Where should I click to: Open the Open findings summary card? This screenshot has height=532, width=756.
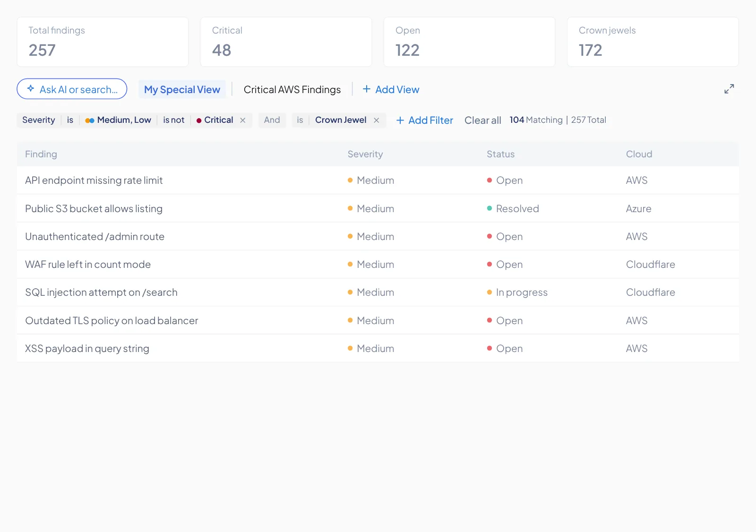[x=469, y=42]
